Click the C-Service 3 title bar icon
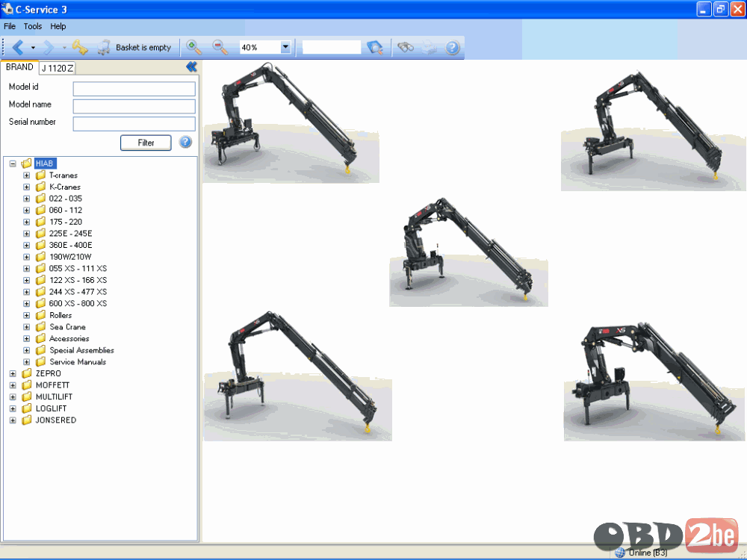747x560 pixels. (7, 8)
